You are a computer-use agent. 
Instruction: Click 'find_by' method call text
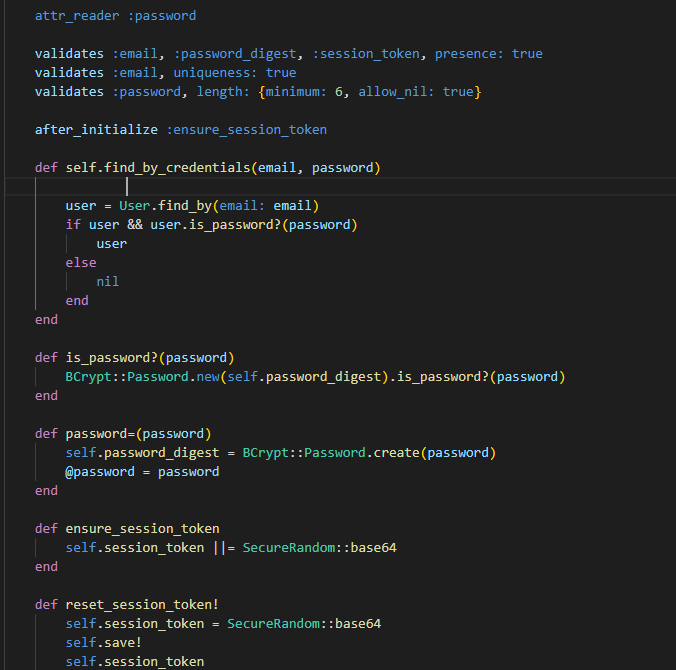[x=185, y=206]
